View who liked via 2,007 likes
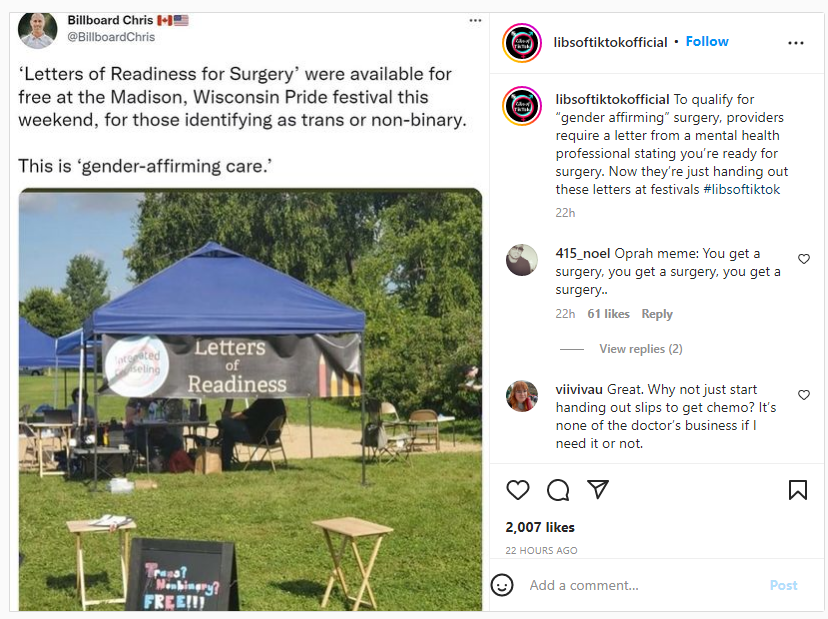This screenshot has height=619, width=828. 540,527
